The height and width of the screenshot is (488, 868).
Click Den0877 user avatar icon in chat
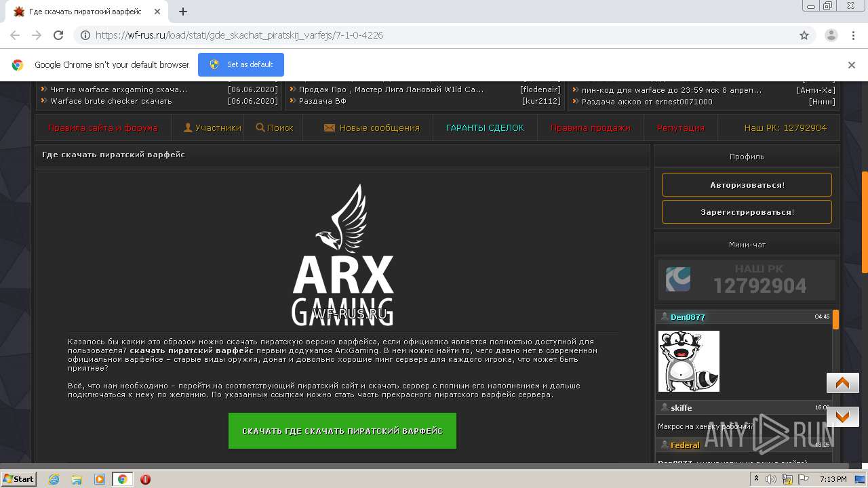coord(665,317)
